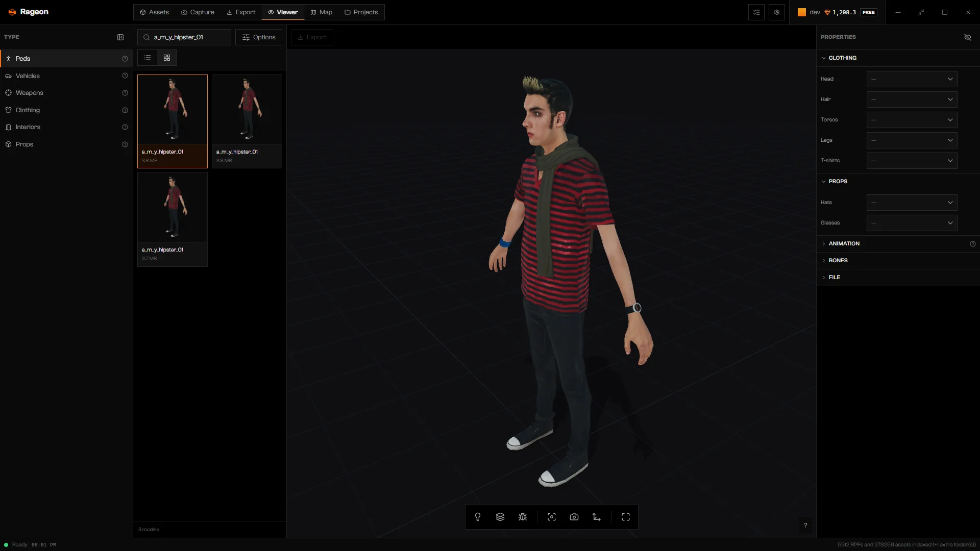Open the Assets tab
Image resolution: width=980 pixels, height=551 pixels.
(x=154, y=12)
